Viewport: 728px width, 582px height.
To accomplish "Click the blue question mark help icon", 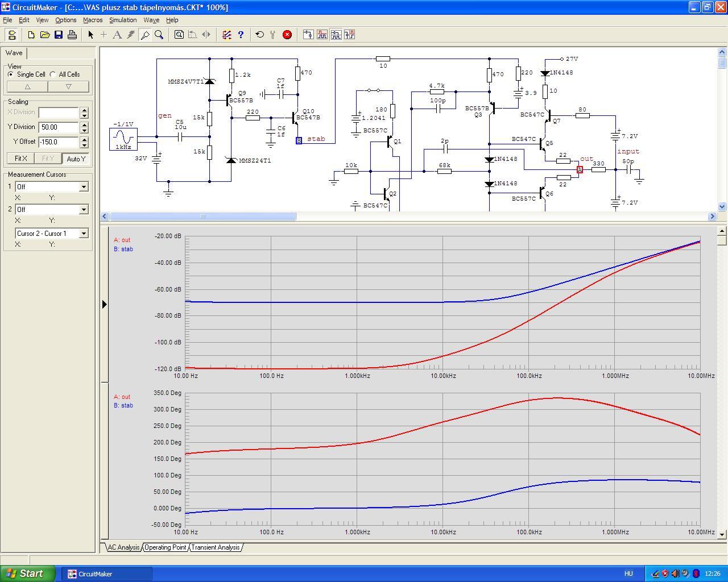I will pyautogui.click(x=241, y=35).
